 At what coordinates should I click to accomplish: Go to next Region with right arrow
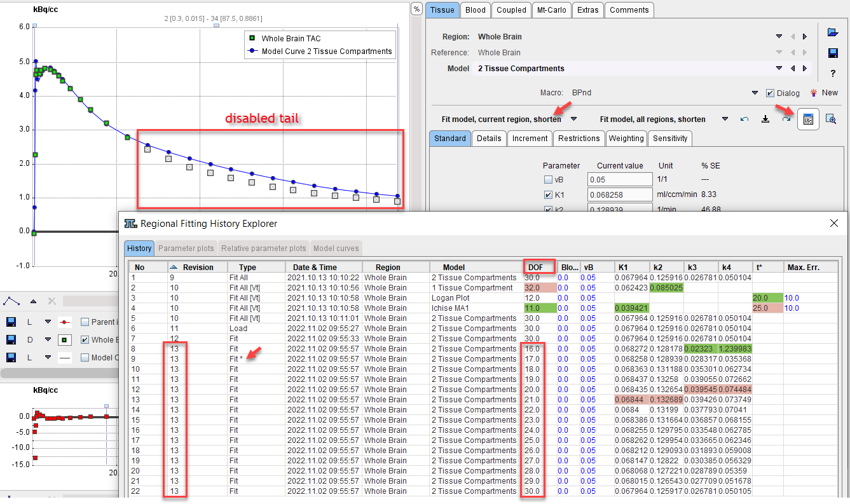pos(804,37)
